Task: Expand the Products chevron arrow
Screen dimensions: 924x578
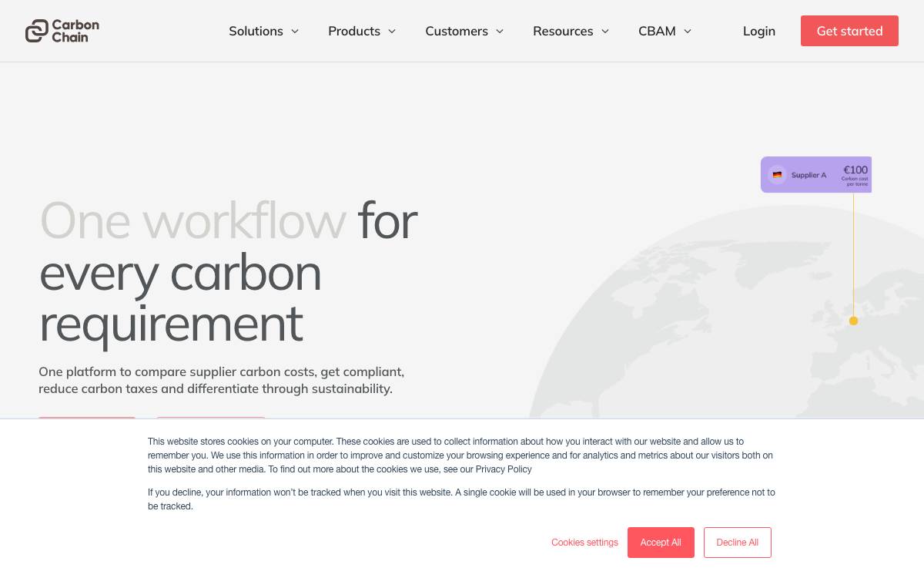Action: 391,32
